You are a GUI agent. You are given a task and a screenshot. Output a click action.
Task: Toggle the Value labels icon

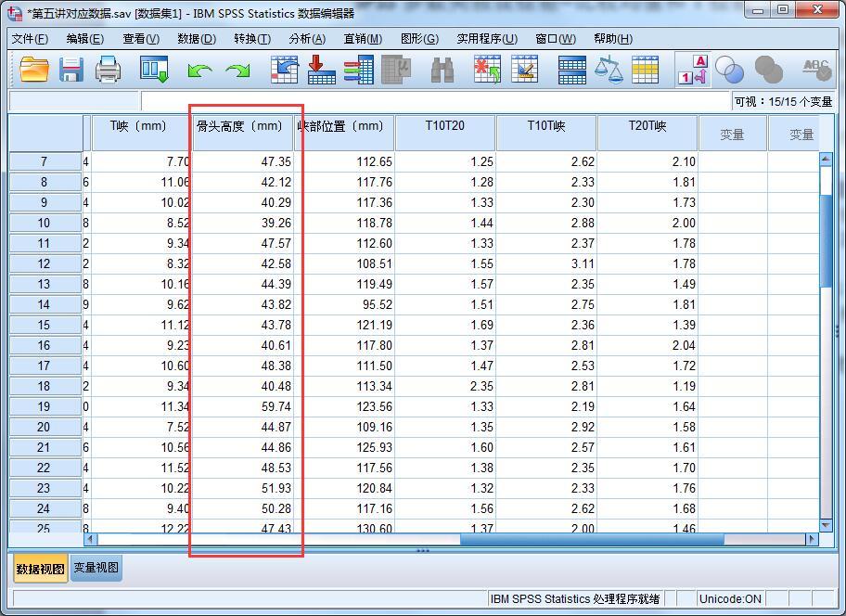pyautogui.click(x=693, y=70)
